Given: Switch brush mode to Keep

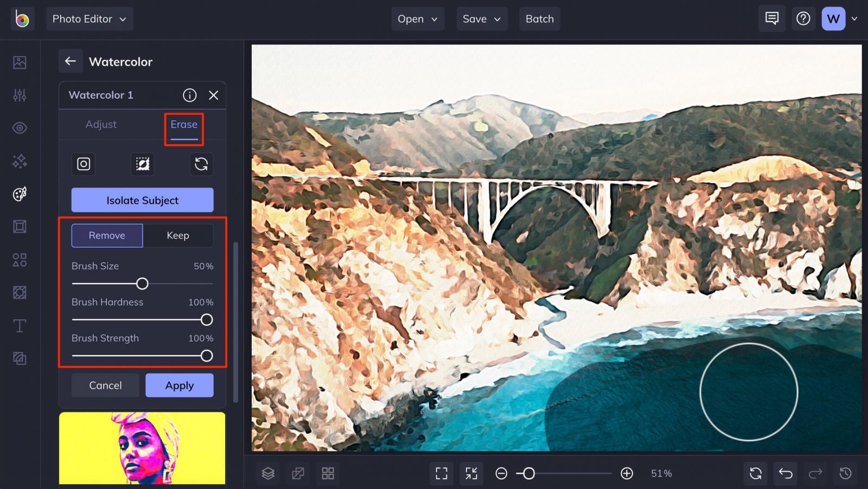Looking at the screenshot, I should (x=178, y=235).
